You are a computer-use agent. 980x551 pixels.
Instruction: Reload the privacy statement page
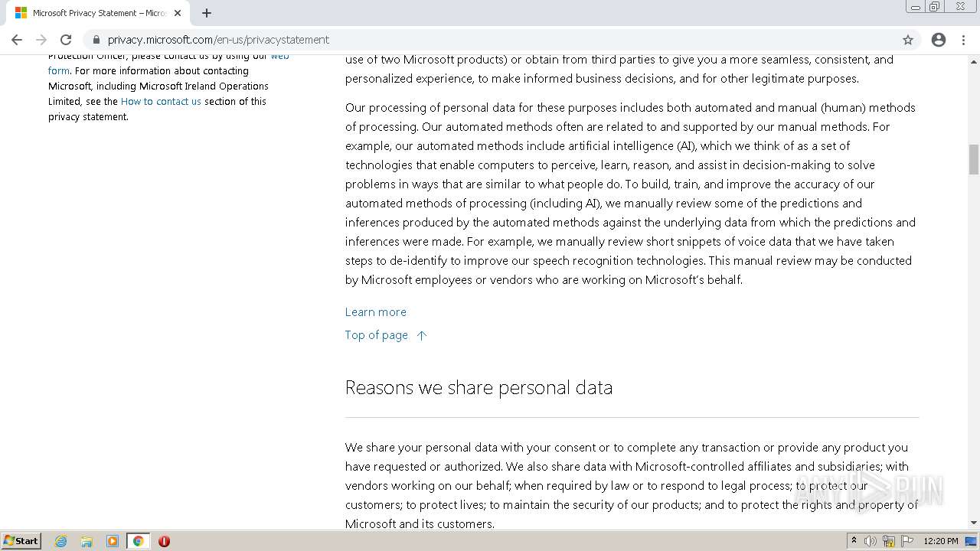tap(66, 40)
